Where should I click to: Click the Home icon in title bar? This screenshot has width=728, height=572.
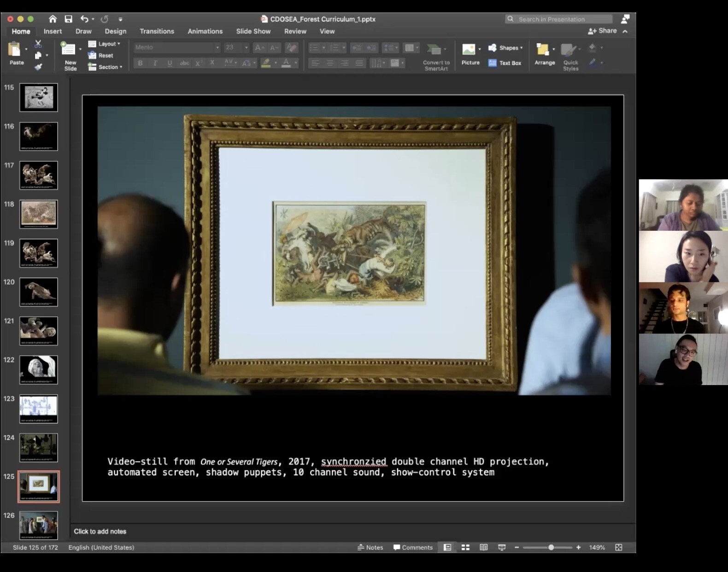coord(53,19)
